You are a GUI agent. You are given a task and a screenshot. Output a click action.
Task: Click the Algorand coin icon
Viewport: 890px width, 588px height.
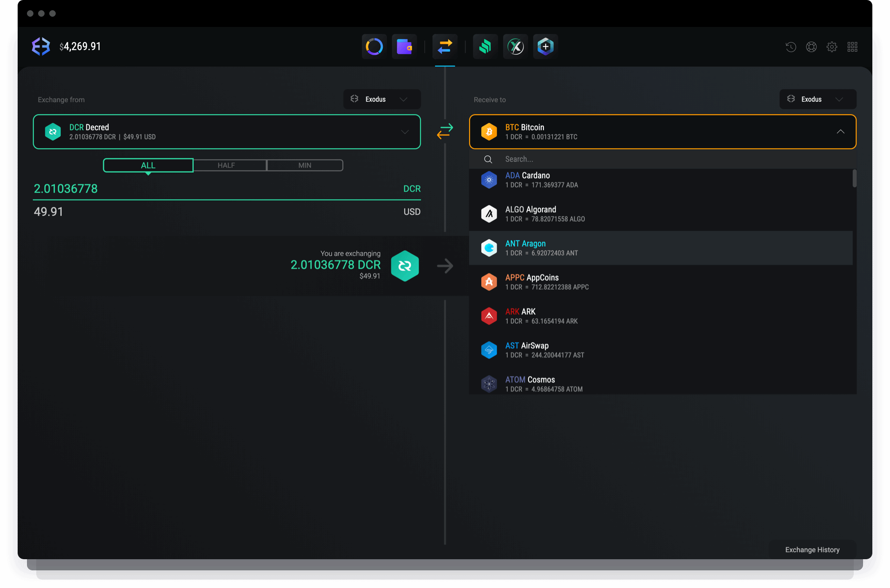[x=489, y=214]
